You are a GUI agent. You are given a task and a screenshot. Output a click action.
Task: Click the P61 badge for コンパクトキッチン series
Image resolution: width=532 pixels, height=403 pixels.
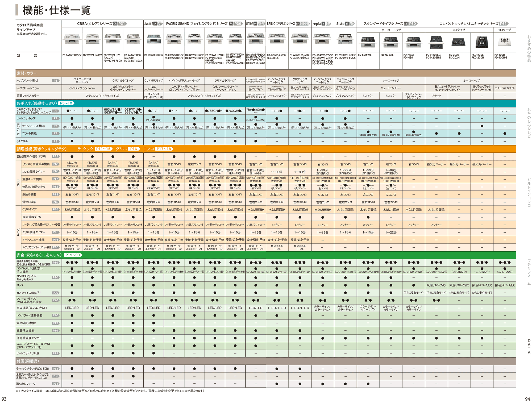click(503, 24)
